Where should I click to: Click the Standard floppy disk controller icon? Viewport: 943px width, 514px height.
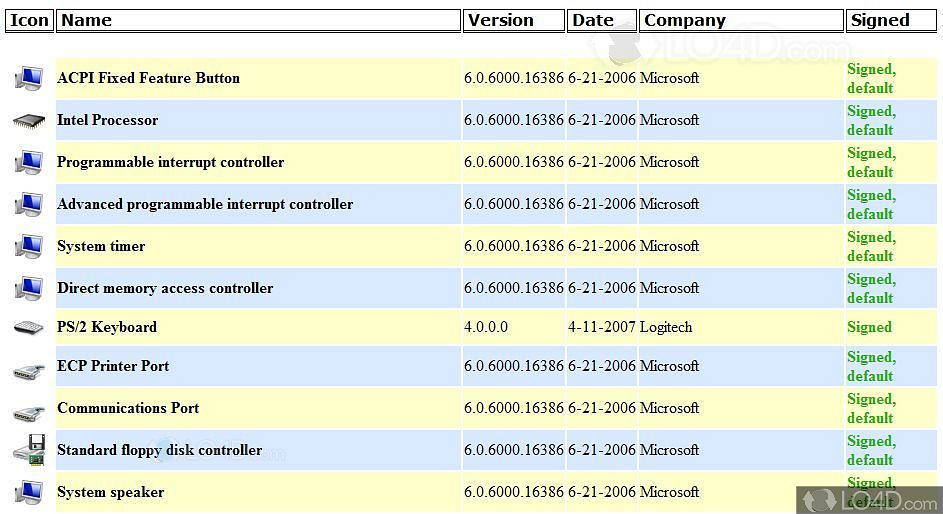point(29,450)
